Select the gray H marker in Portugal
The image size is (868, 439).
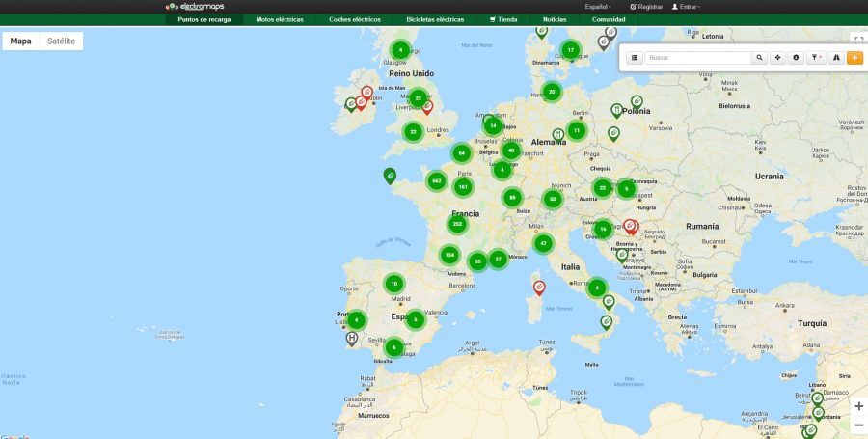point(351,339)
